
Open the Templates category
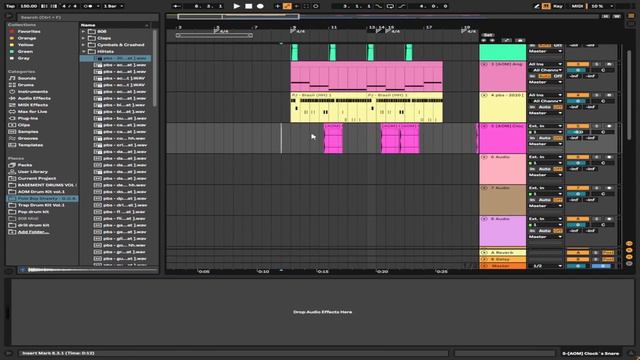pyautogui.click(x=30, y=145)
